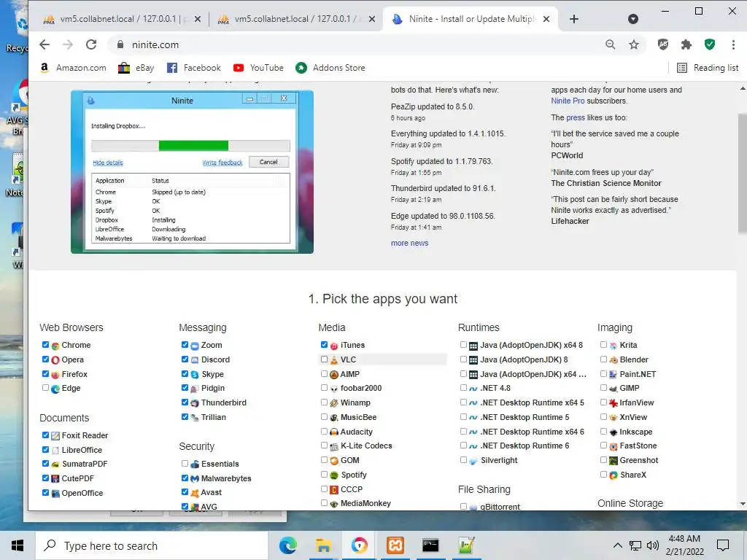This screenshot has width=747, height=560.
Task: Open the eBay bookmark
Action: (136, 68)
